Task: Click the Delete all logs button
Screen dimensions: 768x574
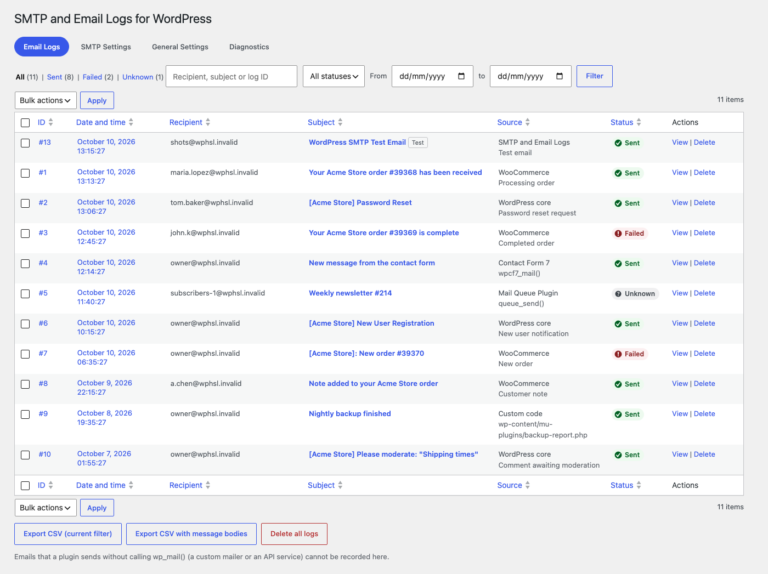Action: 294,534
